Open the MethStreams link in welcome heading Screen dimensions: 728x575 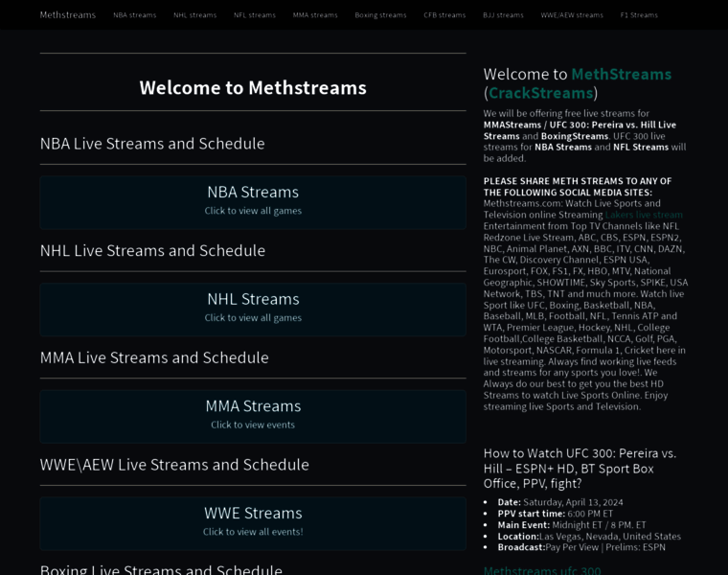click(622, 75)
